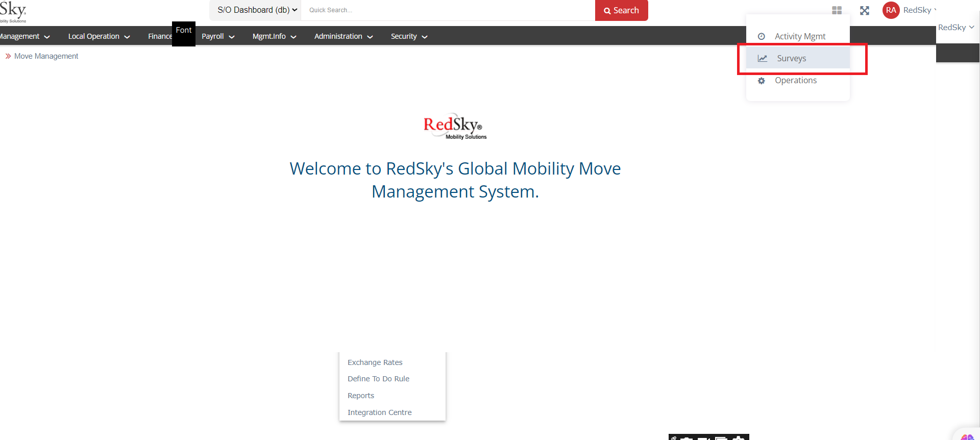Click the Sky logo at top left
980x440 pixels.
(13, 12)
